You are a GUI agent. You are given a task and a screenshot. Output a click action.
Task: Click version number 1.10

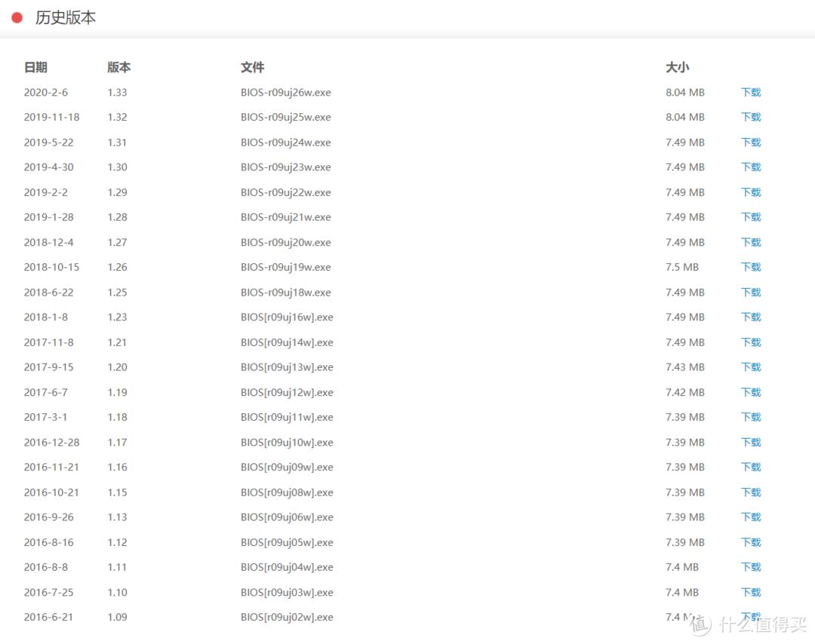click(x=117, y=593)
